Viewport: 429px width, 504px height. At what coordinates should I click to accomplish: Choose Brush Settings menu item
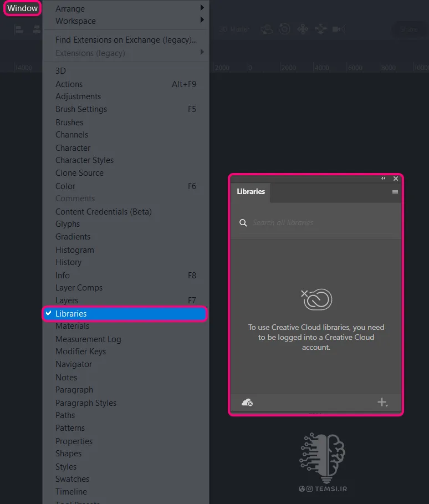(126, 109)
